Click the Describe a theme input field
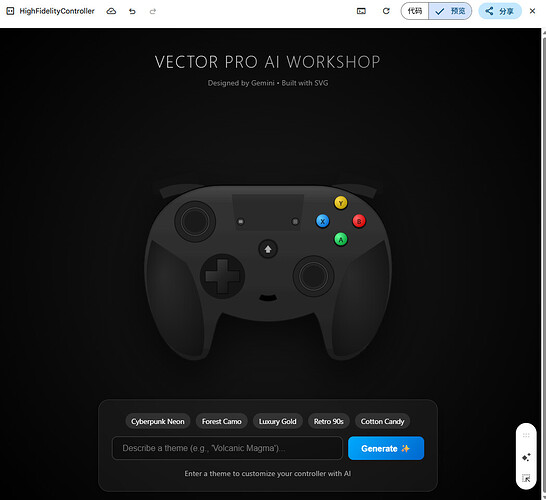 point(227,448)
